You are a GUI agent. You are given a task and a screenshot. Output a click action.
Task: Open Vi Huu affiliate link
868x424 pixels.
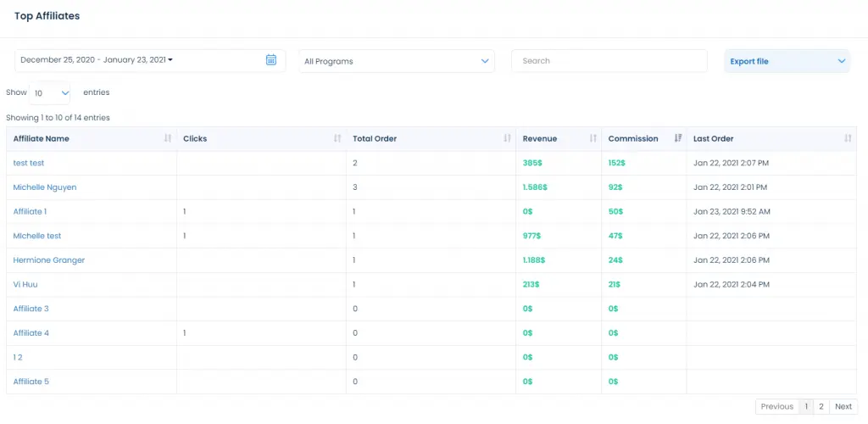click(25, 285)
